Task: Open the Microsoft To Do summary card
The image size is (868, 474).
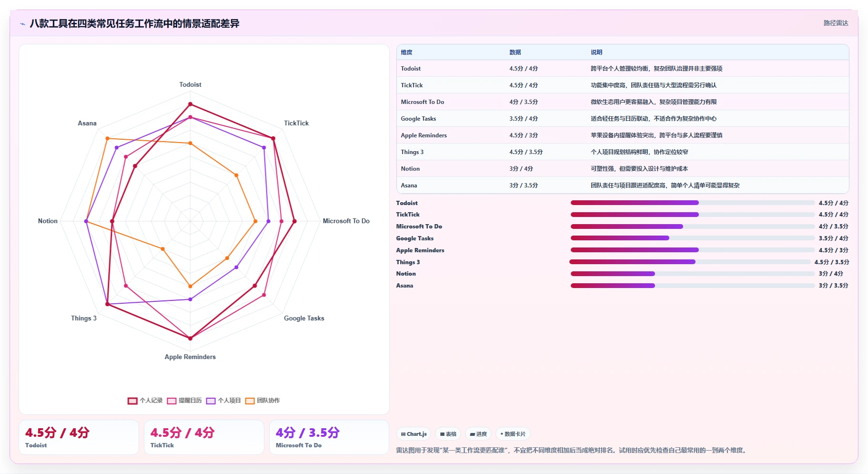Action: click(x=329, y=437)
